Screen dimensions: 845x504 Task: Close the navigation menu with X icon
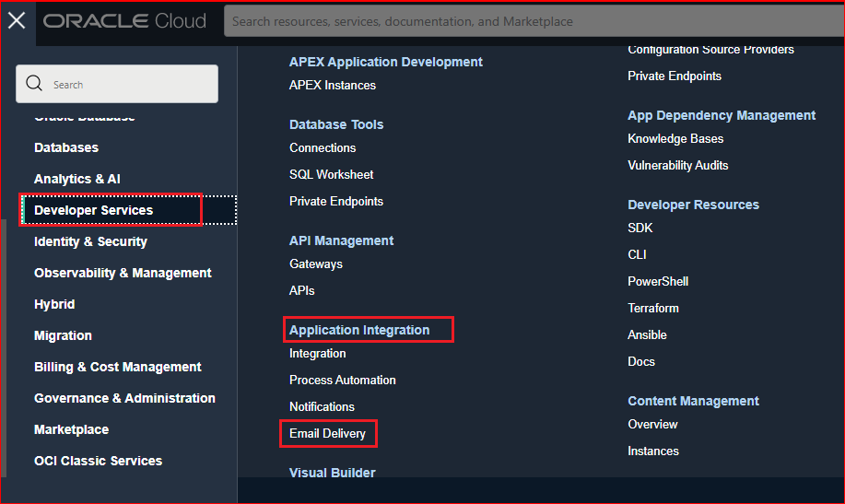click(x=17, y=21)
